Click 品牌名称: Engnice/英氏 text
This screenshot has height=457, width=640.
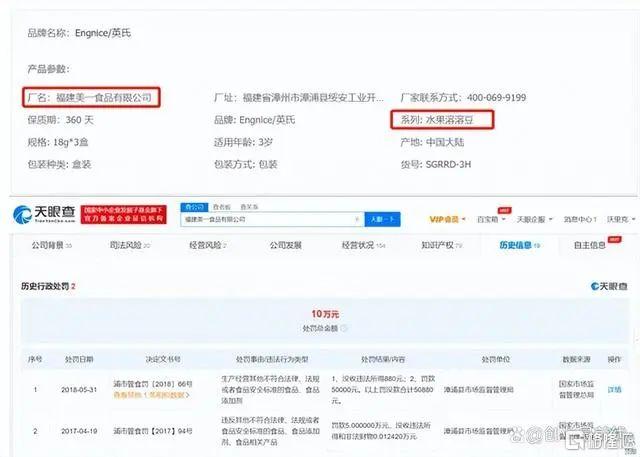pyautogui.click(x=79, y=33)
